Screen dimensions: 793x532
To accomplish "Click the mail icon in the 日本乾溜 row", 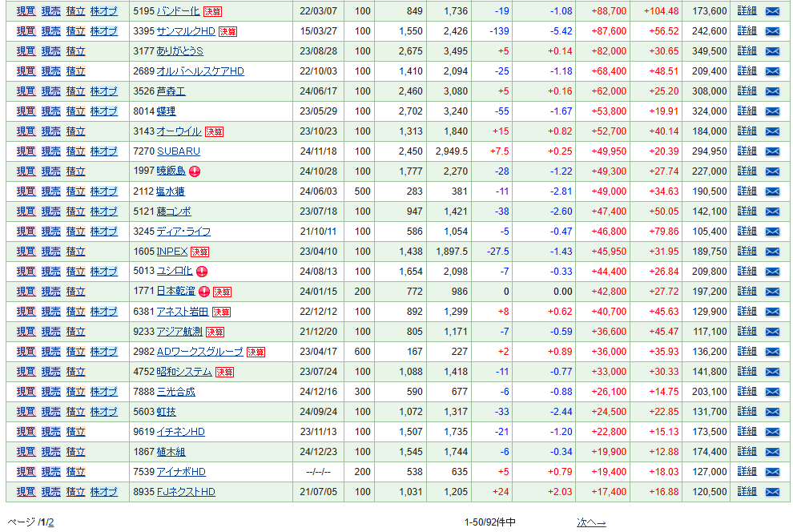I will (x=772, y=292).
